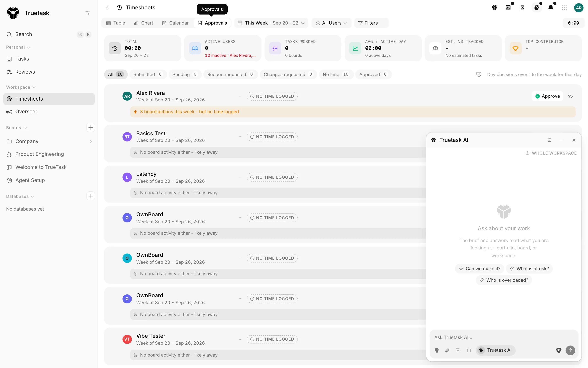The width and height of the screenshot is (588, 368).
Task: Collapse the Boards sidebar section
Action: point(17,128)
